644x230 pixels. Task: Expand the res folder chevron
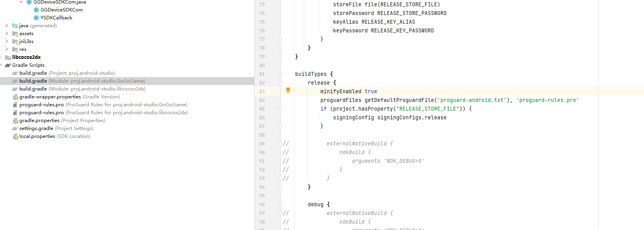[7, 49]
